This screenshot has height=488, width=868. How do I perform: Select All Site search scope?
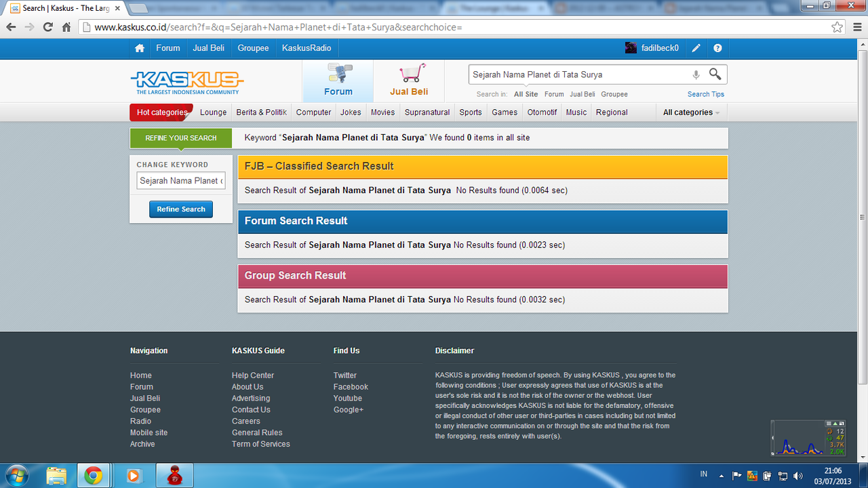coord(526,94)
